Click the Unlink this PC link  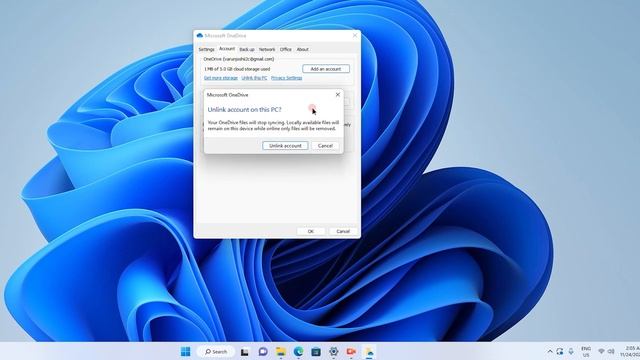click(x=254, y=78)
